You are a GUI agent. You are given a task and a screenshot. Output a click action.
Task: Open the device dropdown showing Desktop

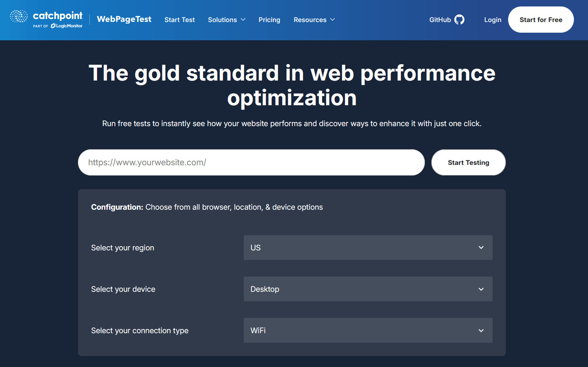368,289
